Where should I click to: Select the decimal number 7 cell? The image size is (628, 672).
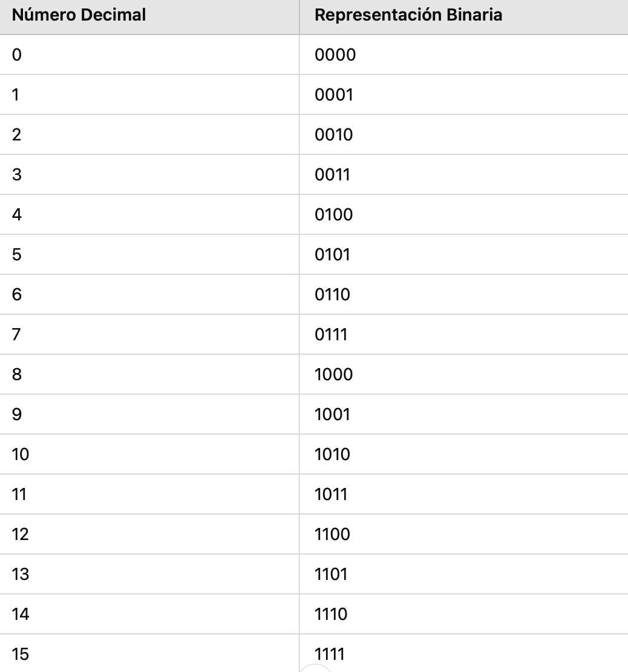[x=17, y=335]
